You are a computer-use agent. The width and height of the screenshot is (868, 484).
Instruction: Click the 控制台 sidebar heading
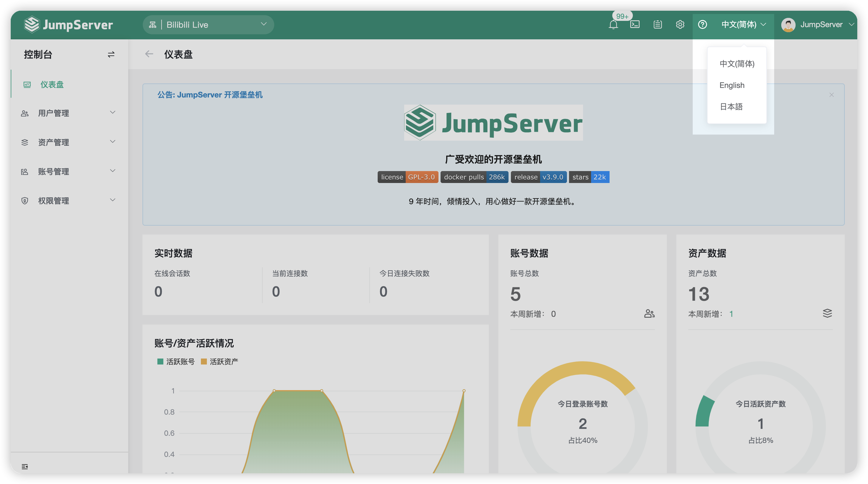(x=38, y=54)
